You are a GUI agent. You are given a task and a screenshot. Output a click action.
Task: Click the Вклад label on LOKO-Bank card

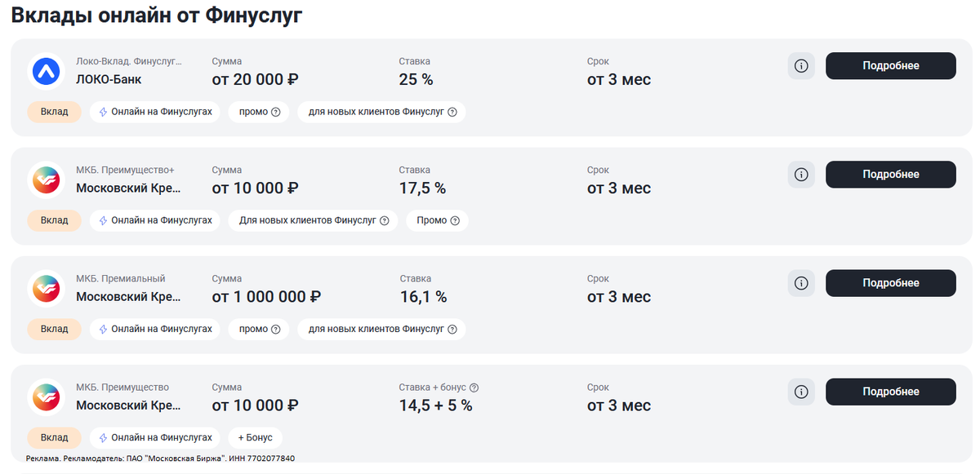click(55, 112)
